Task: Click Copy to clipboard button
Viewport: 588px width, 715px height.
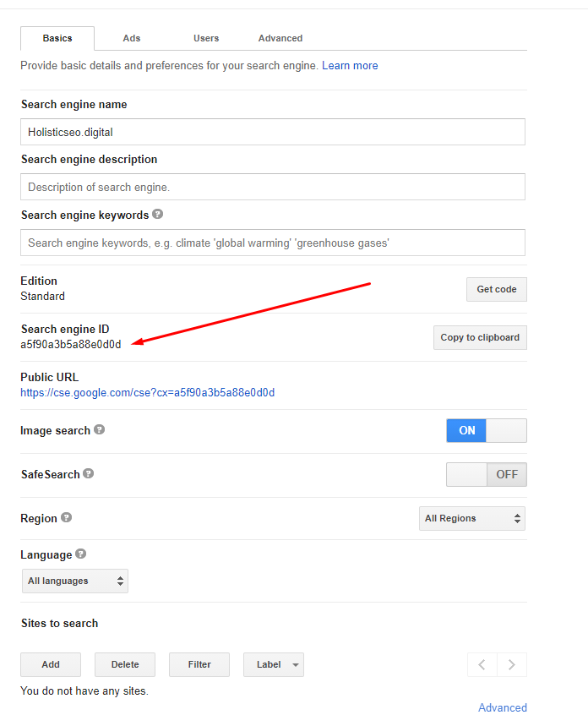Action: pos(480,337)
